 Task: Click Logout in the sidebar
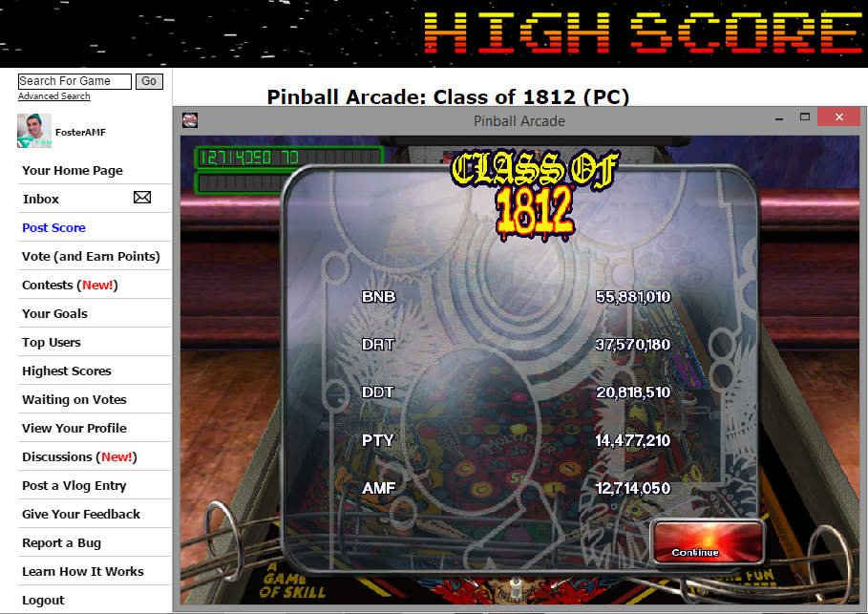[x=43, y=601]
